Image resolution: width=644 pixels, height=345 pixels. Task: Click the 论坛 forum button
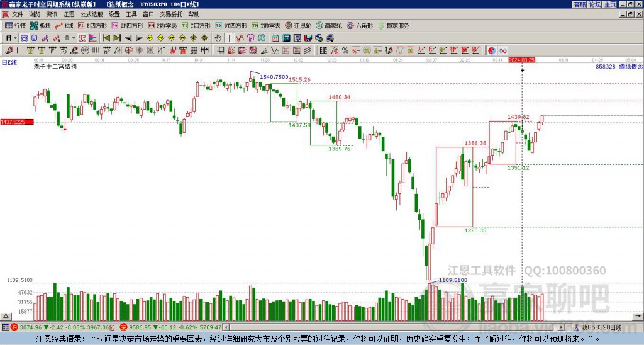coord(595,4)
